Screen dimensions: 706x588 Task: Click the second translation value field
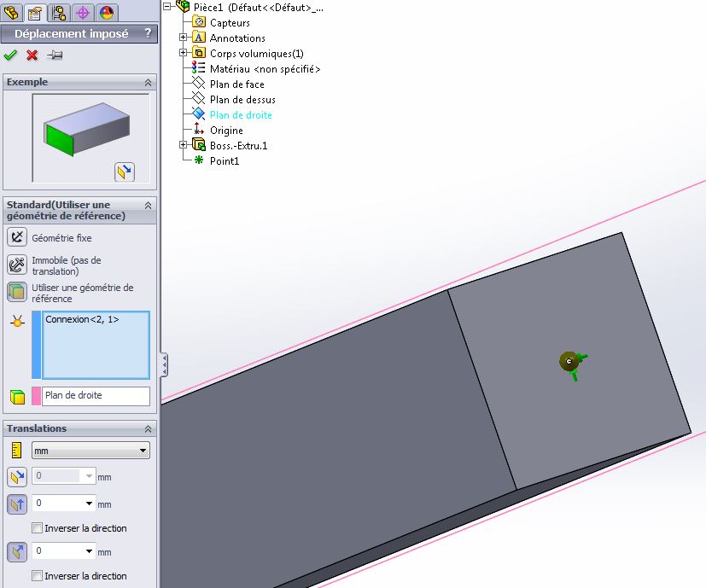pos(58,503)
